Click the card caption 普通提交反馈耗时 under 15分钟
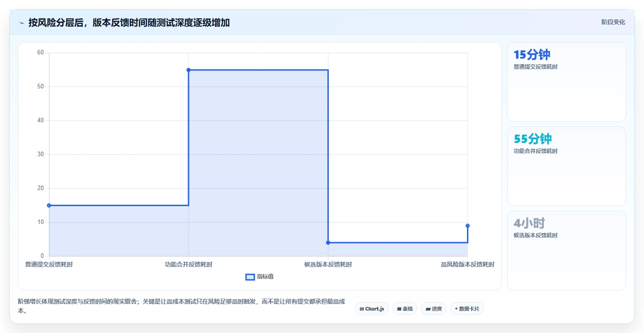This screenshot has width=644, height=333. (536, 67)
